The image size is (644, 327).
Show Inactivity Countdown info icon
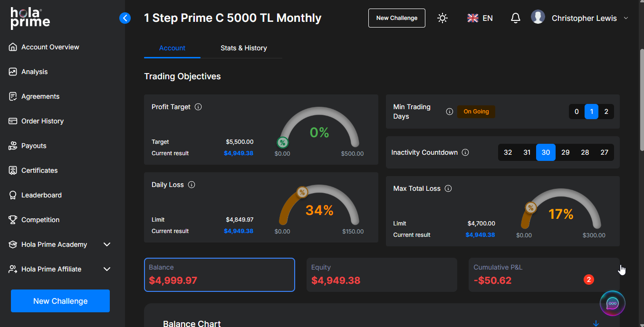tap(465, 152)
